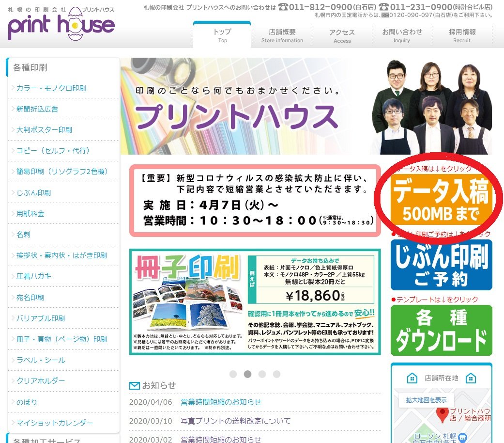Open the 採用情報 Recruit tab
Image resolution: width=504 pixels, height=443 pixels.
pos(462,35)
